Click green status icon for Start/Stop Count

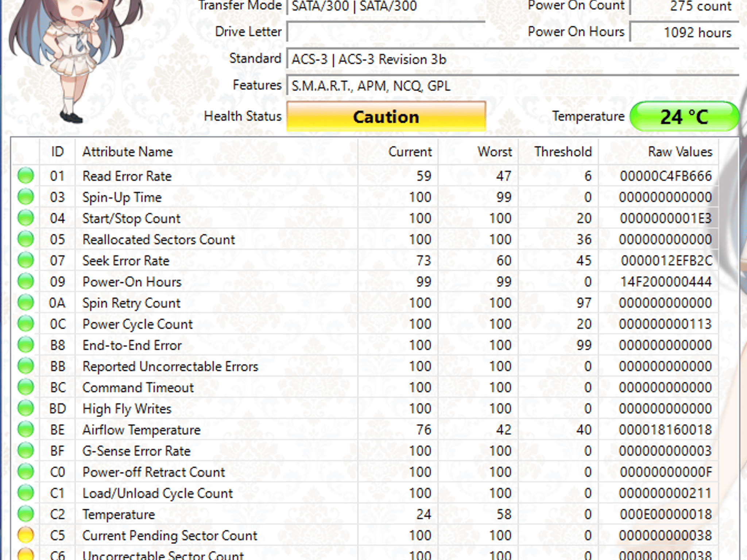click(26, 218)
